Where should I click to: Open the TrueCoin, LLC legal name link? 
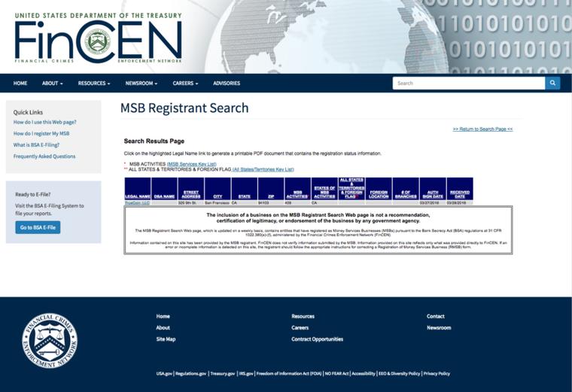(x=137, y=202)
